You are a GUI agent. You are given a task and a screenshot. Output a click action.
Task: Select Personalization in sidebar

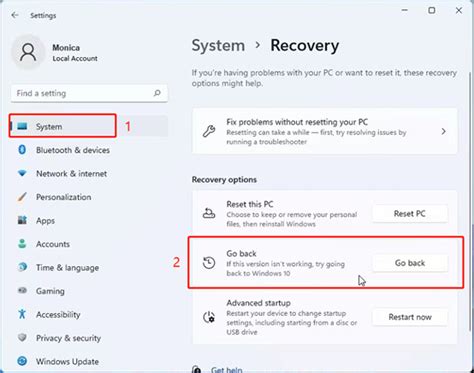tap(89, 197)
